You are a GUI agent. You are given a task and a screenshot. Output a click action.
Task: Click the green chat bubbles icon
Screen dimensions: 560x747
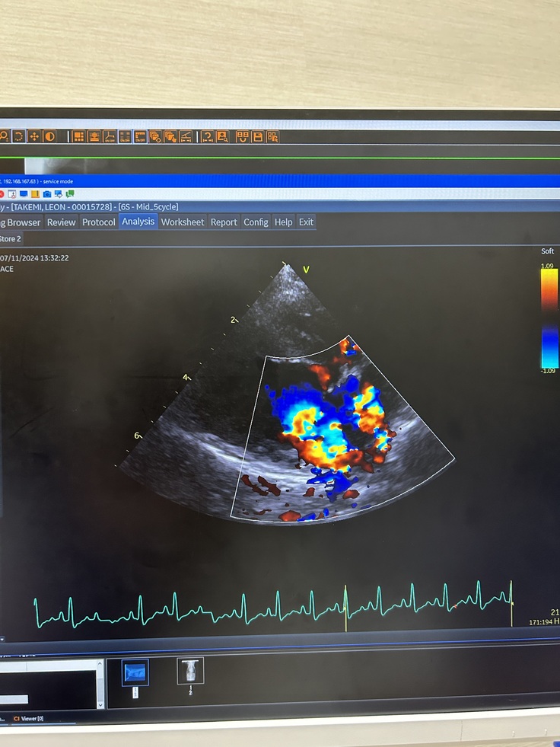coord(70,194)
